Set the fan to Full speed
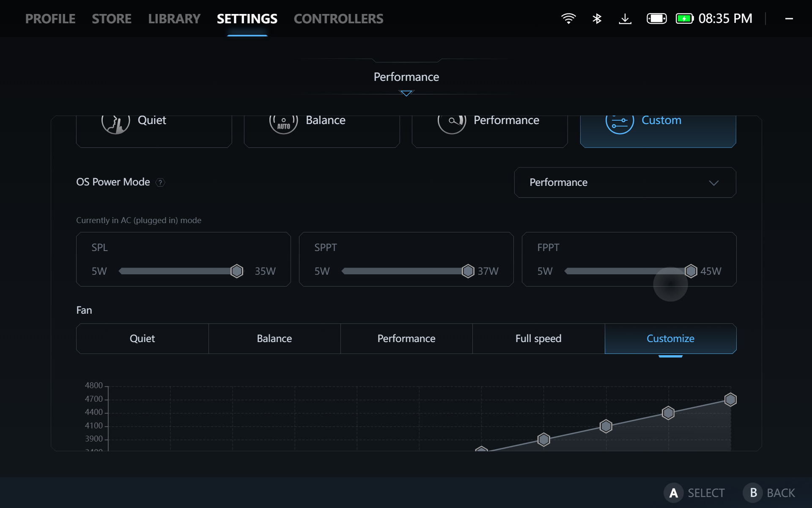Screen dimensions: 812x508 point(538,339)
